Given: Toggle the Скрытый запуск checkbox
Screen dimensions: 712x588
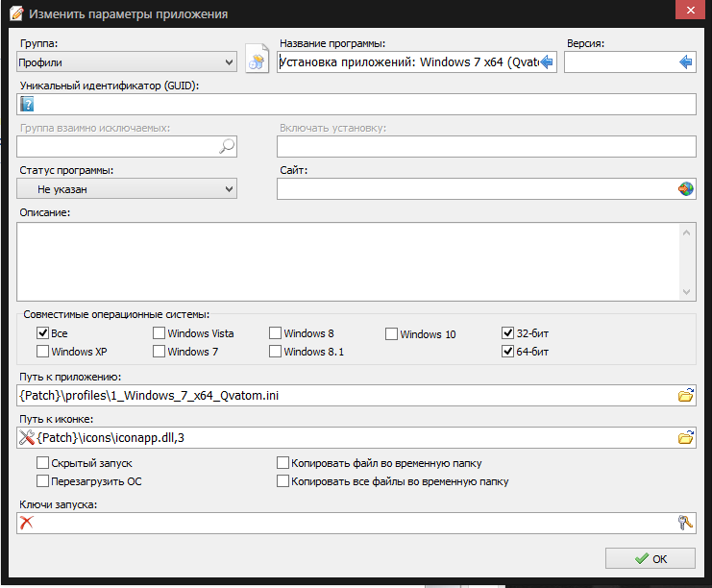Looking at the screenshot, I should pyautogui.click(x=42, y=463).
